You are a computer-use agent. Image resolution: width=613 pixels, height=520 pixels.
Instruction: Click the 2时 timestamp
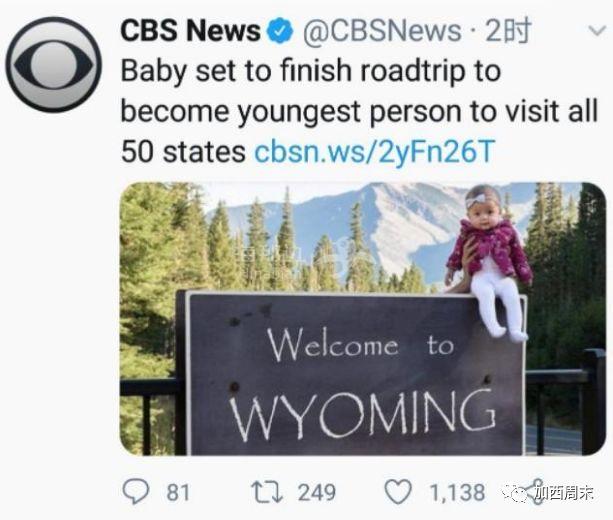coord(508,30)
